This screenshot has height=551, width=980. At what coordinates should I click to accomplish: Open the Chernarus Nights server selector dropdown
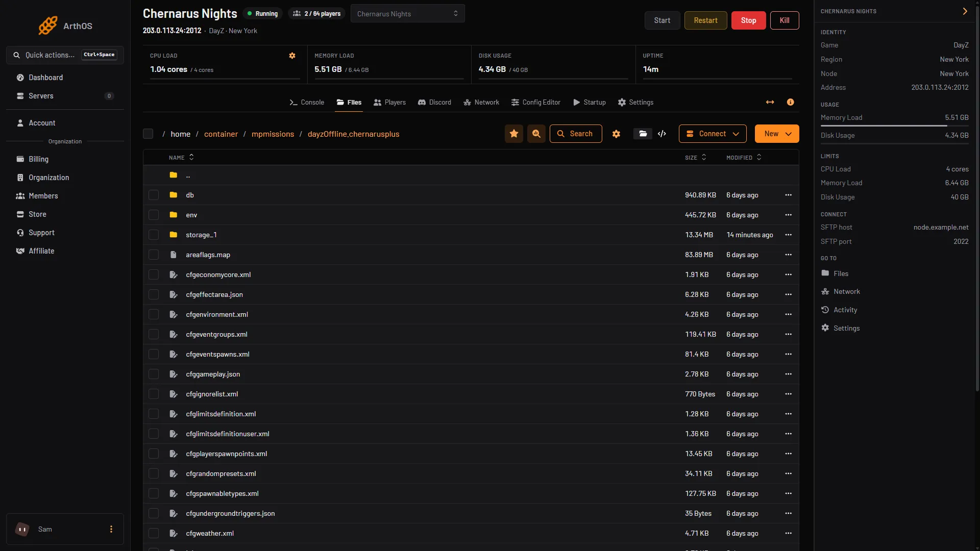pyautogui.click(x=407, y=14)
